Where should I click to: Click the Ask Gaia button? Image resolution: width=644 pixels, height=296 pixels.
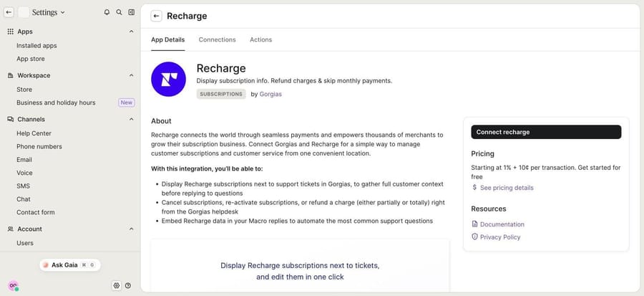pos(70,265)
